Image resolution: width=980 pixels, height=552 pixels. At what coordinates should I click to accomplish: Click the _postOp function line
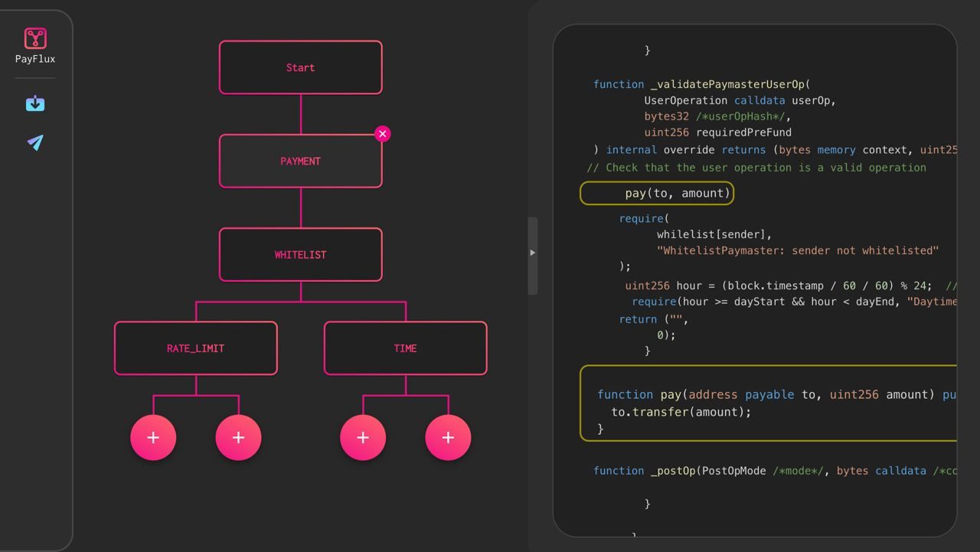(x=775, y=471)
